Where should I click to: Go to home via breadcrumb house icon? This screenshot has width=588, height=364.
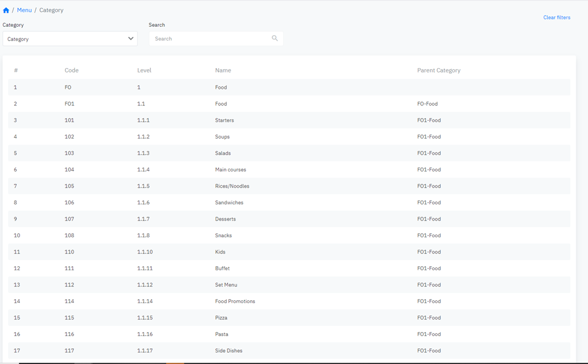[6, 10]
